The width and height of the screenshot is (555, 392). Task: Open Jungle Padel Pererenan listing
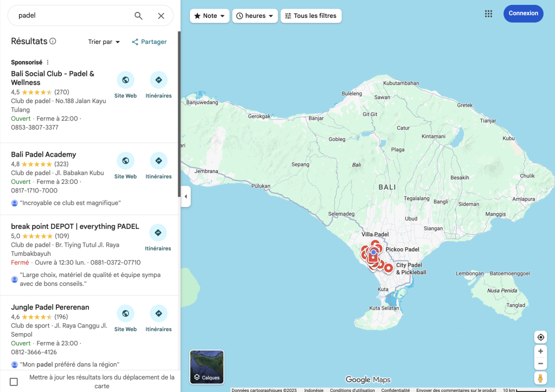coord(50,307)
